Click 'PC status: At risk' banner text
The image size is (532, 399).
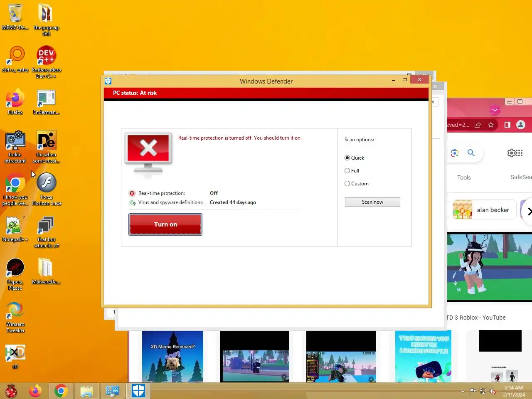pyautogui.click(x=135, y=93)
